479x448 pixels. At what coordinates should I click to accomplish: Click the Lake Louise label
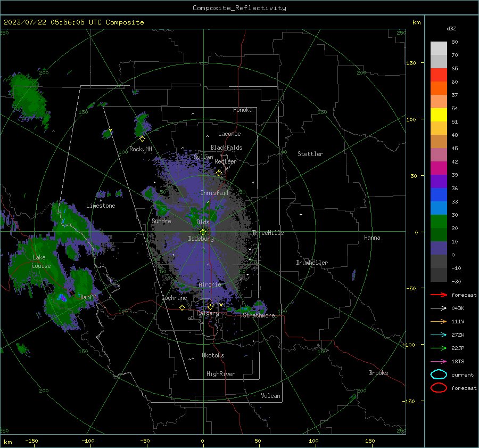coord(41,262)
